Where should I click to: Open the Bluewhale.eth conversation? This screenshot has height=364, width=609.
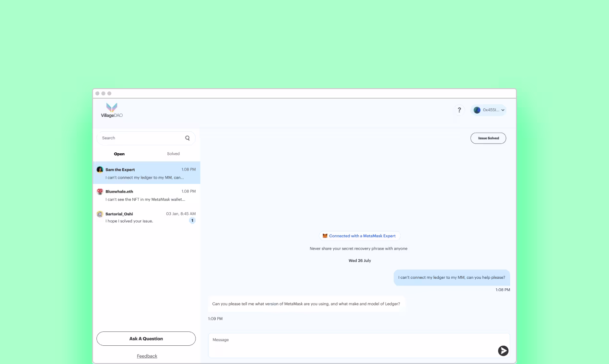[146, 195]
